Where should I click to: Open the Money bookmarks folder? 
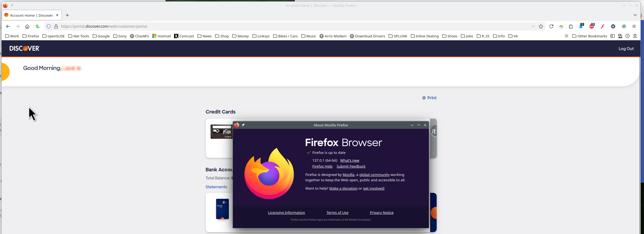tap(241, 36)
